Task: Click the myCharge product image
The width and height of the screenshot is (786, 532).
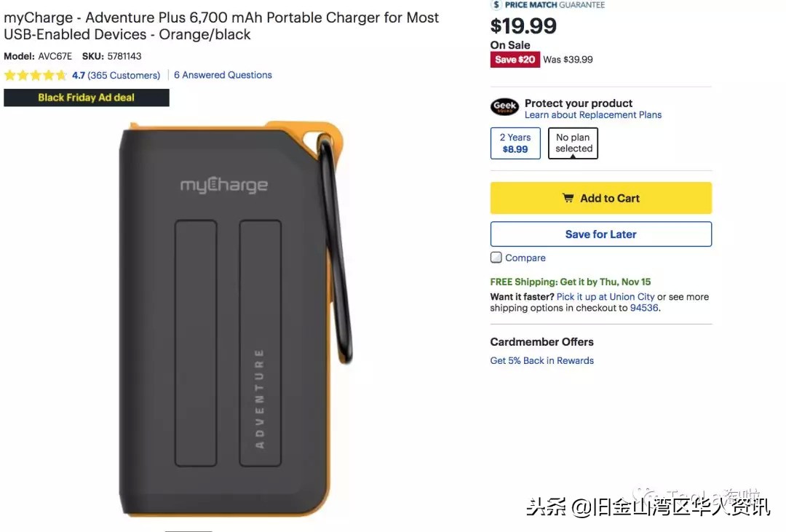Action: (236, 319)
